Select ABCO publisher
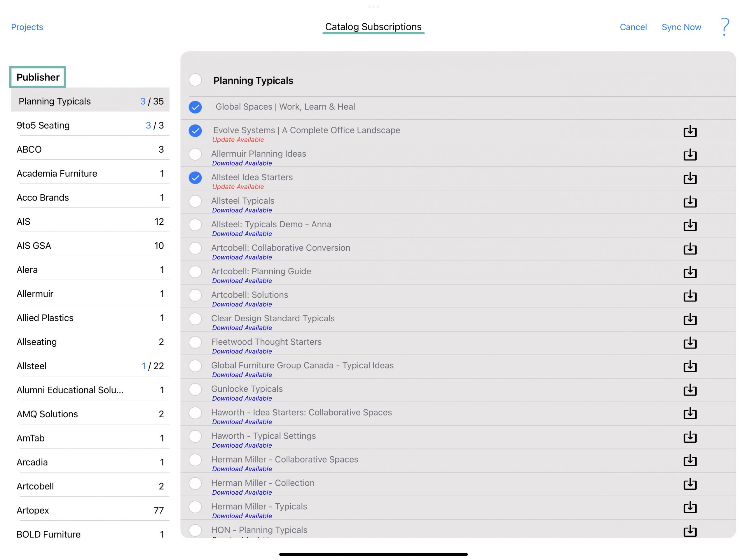 [90, 149]
